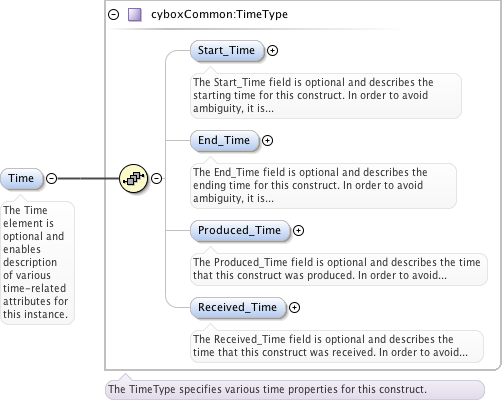Select the Time element node
Viewport: 503px width, 403px height.
(22, 179)
